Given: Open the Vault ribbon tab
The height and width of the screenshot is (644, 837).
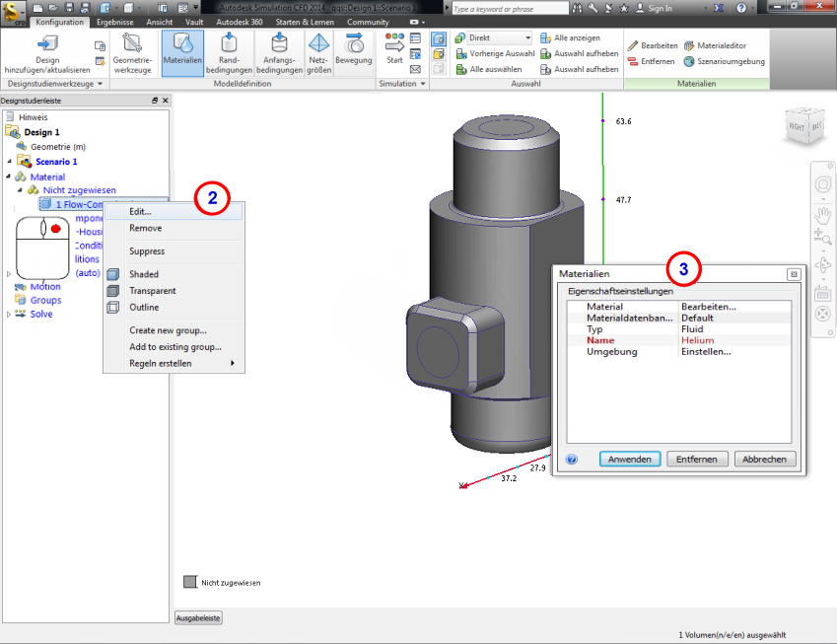Looking at the screenshot, I should tap(194, 22).
